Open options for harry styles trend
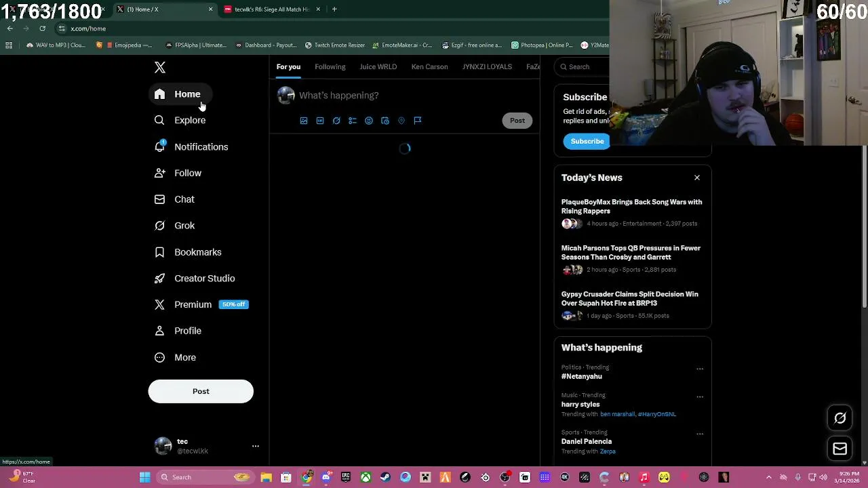Viewport: 868px width, 488px height. click(x=700, y=396)
